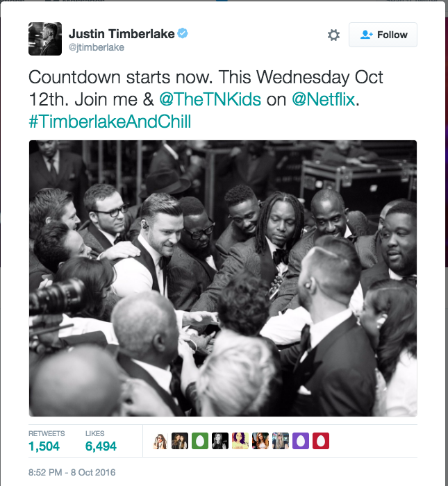
Task: Click the 8:52 PM - 8 Oct 2016 timestamp
Action: pyautogui.click(x=72, y=472)
